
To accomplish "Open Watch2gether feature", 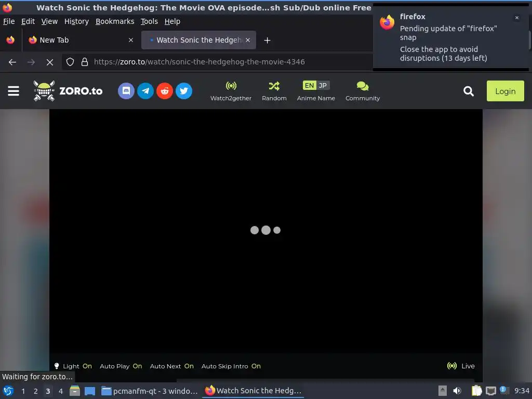I will (x=231, y=91).
